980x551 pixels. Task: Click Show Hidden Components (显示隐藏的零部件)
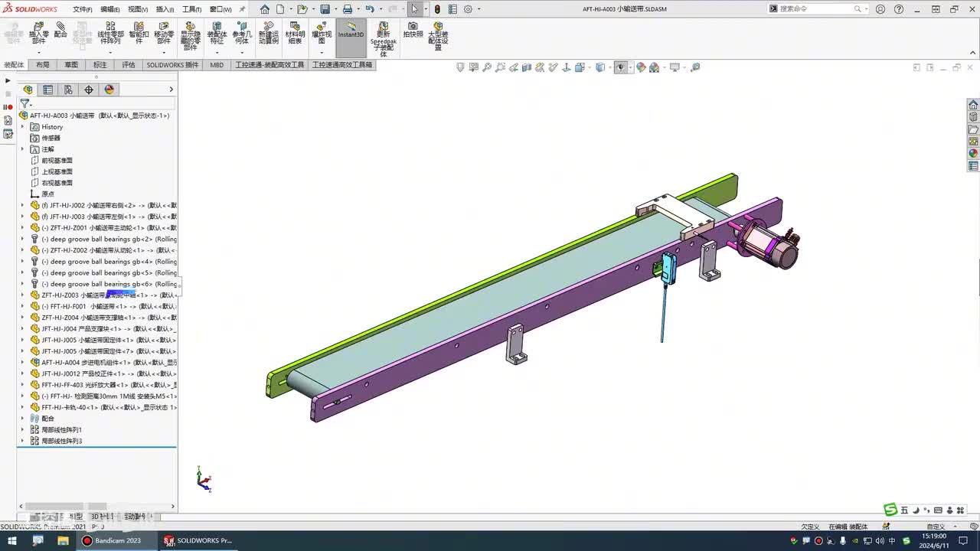(x=190, y=36)
